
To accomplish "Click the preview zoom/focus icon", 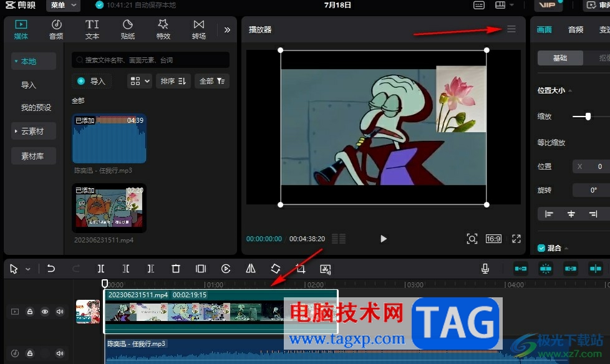I will click(472, 239).
